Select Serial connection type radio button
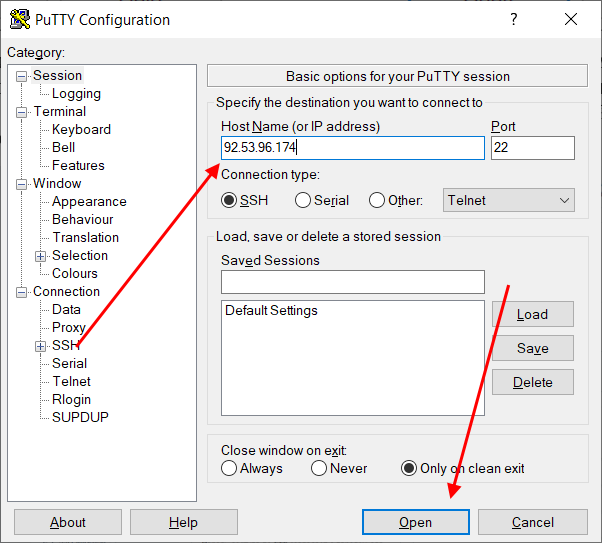This screenshot has height=543, width=602. tap(303, 200)
